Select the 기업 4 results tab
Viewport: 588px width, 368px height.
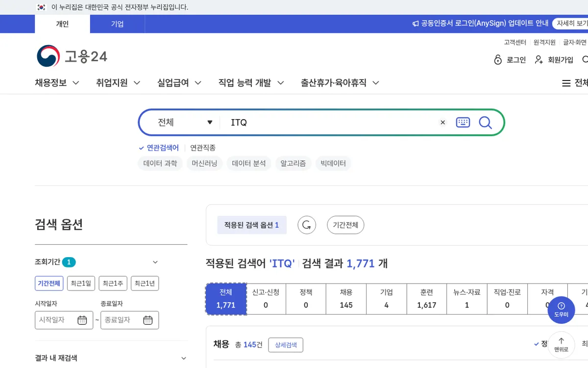(387, 298)
